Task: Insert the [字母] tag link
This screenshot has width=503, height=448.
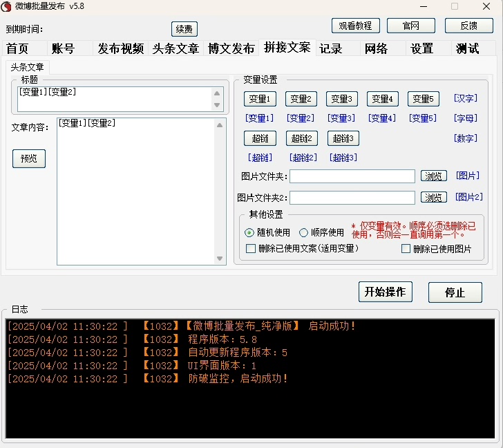Action: click(x=466, y=118)
